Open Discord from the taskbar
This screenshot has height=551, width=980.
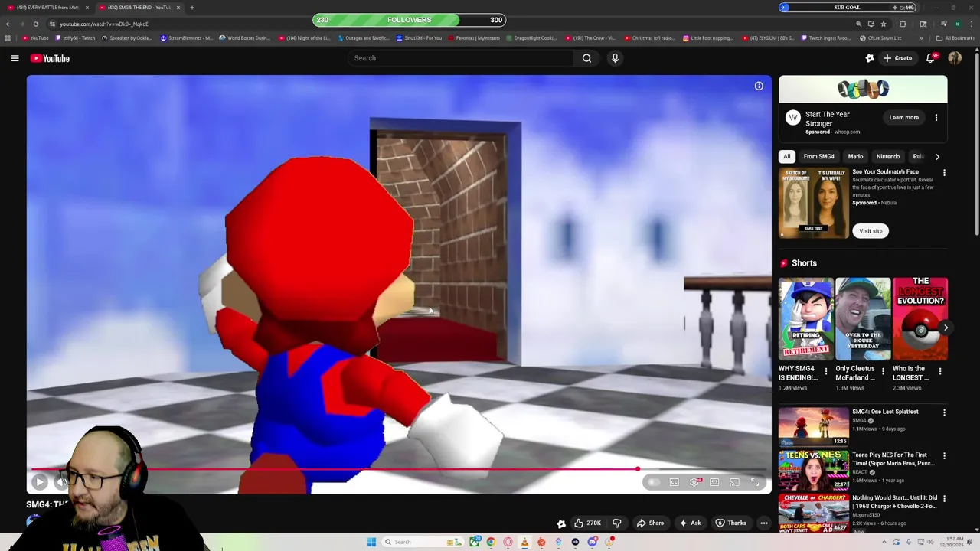[592, 542]
